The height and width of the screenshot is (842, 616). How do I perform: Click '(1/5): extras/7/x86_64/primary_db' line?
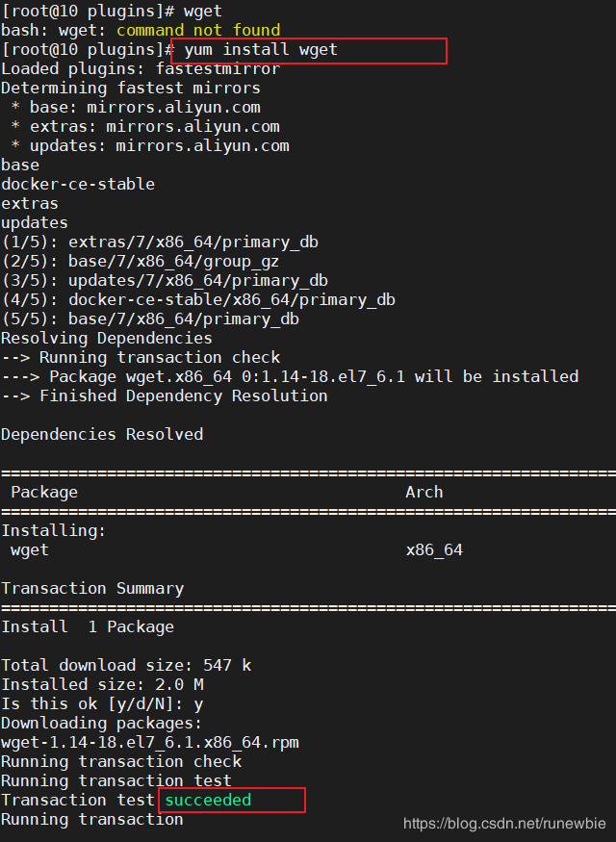[160, 242]
